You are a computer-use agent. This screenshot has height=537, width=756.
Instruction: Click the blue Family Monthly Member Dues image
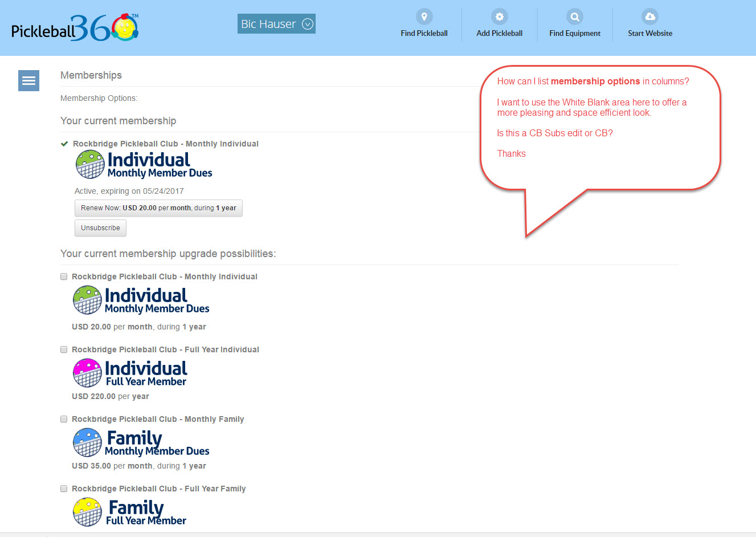coord(141,443)
